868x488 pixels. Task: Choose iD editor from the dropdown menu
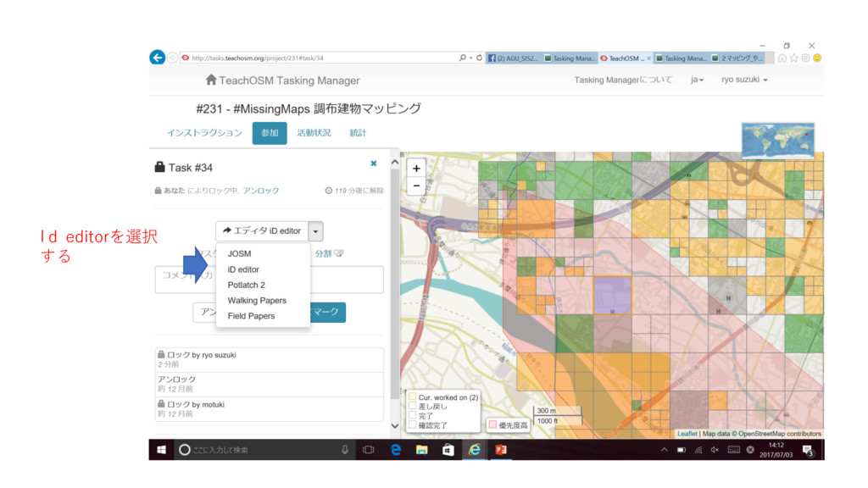243,269
